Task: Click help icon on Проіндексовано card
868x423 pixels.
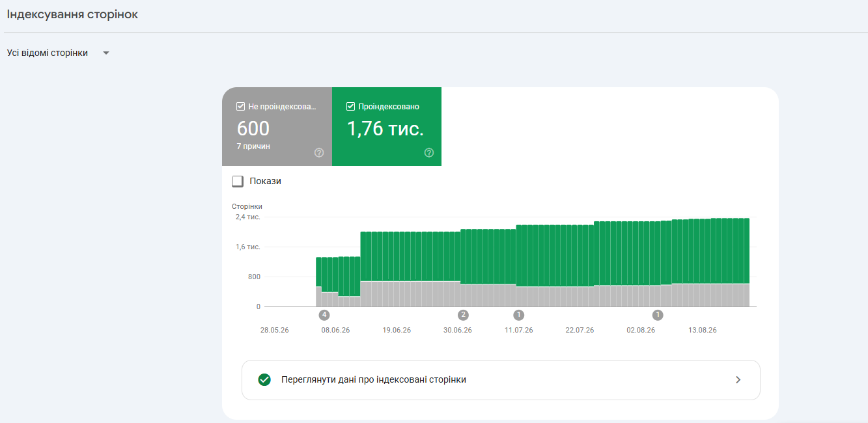Action: pos(429,153)
